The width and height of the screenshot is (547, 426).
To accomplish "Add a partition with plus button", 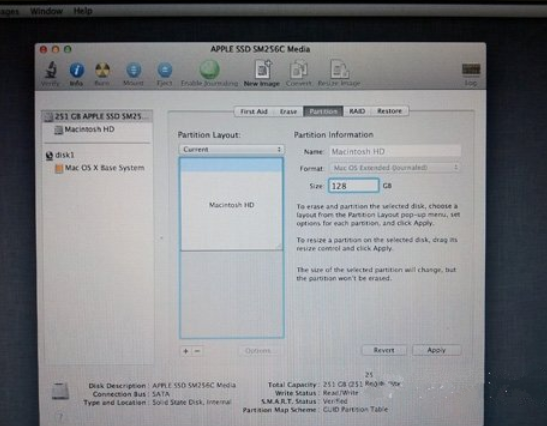I will pos(186,351).
